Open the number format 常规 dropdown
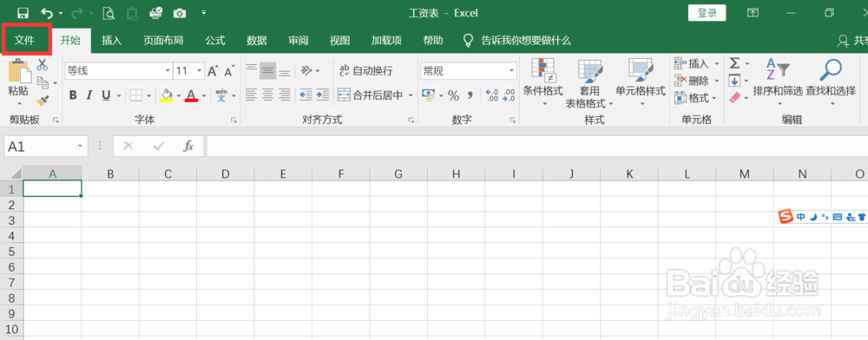The height and width of the screenshot is (340, 868). [x=511, y=71]
